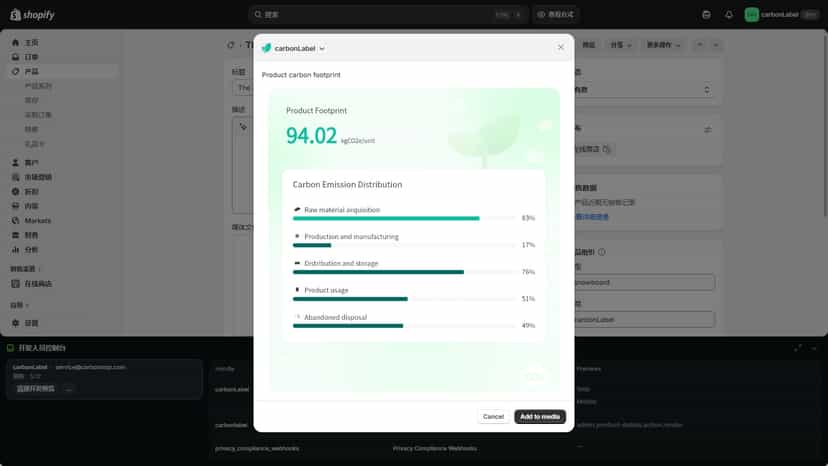Click the Shopify search field
This screenshot has width=828, height=466.
pos(388,14)
